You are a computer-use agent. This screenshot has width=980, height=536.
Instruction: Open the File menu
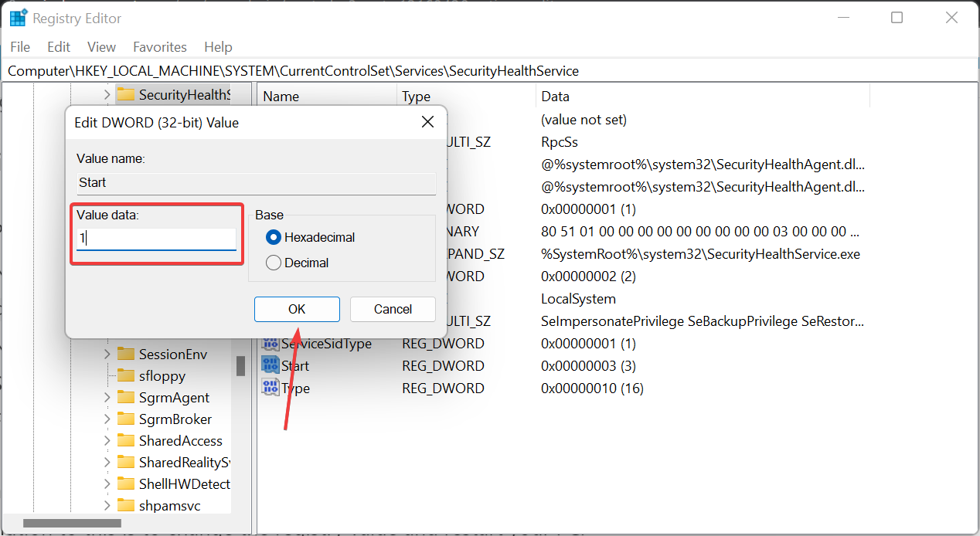20,47
